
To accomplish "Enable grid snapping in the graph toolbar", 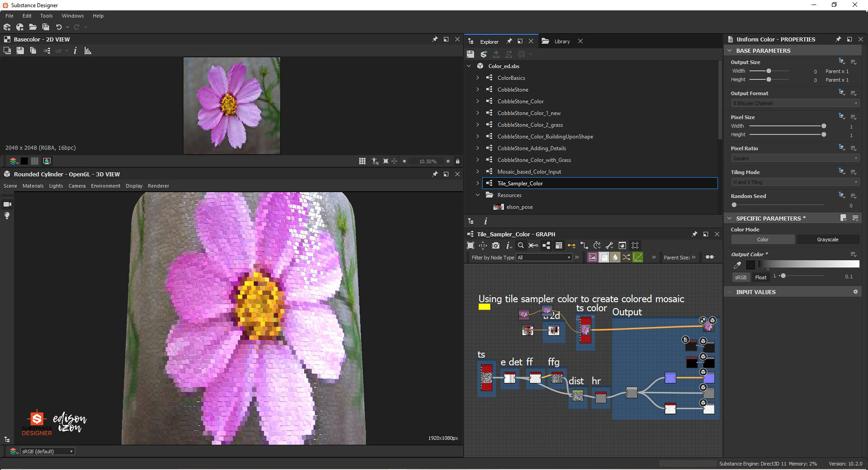I will pyautogui.click(x=635, y=246).
